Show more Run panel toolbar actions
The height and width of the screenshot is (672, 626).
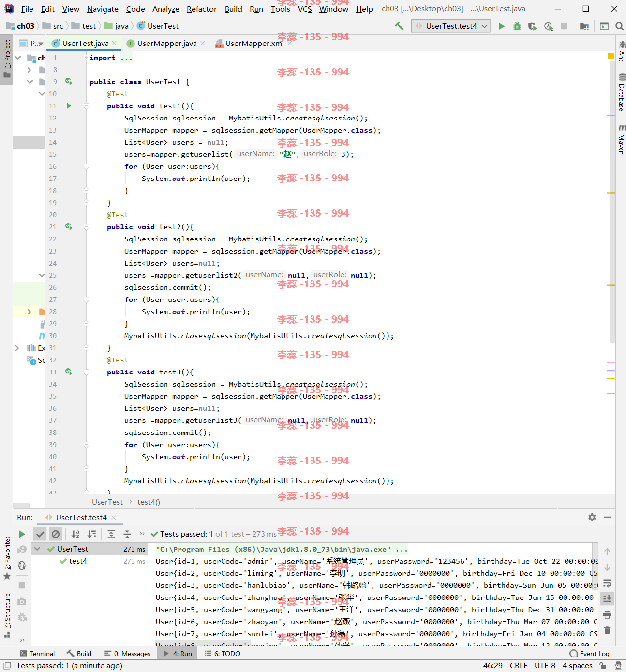coord(22,640)
